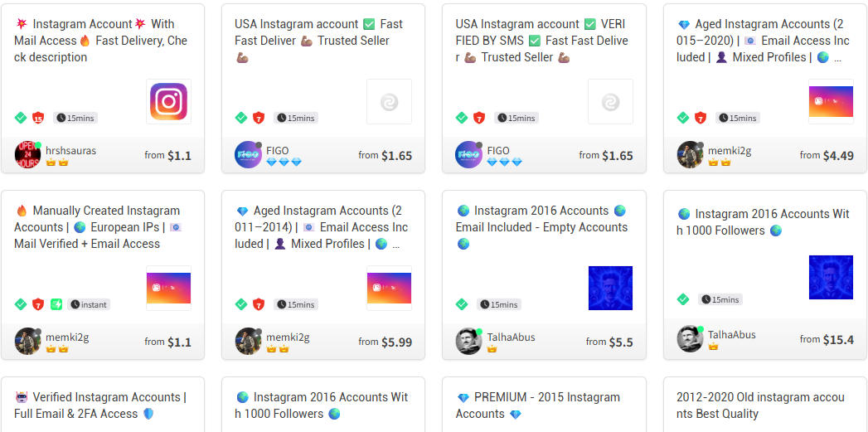Click the hrshsauras seller name
This screenshot has width=868, height=432.
[x=70, y=151]
